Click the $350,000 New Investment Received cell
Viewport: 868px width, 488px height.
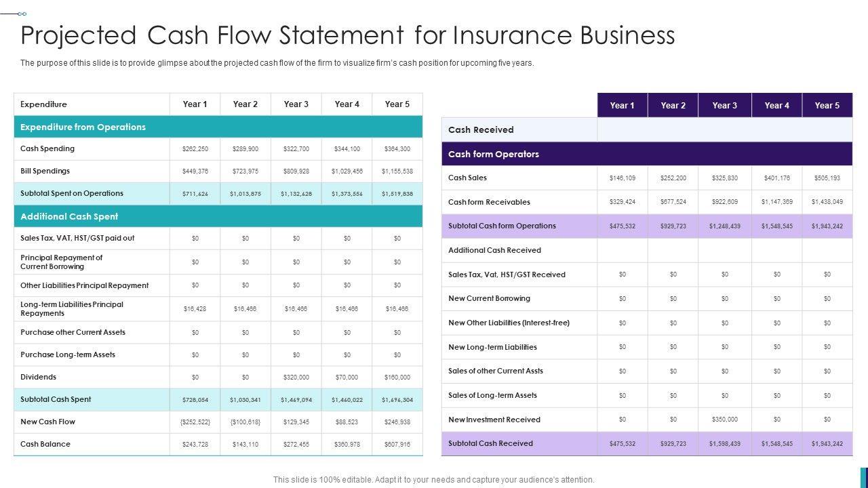[x=724, y=420]
